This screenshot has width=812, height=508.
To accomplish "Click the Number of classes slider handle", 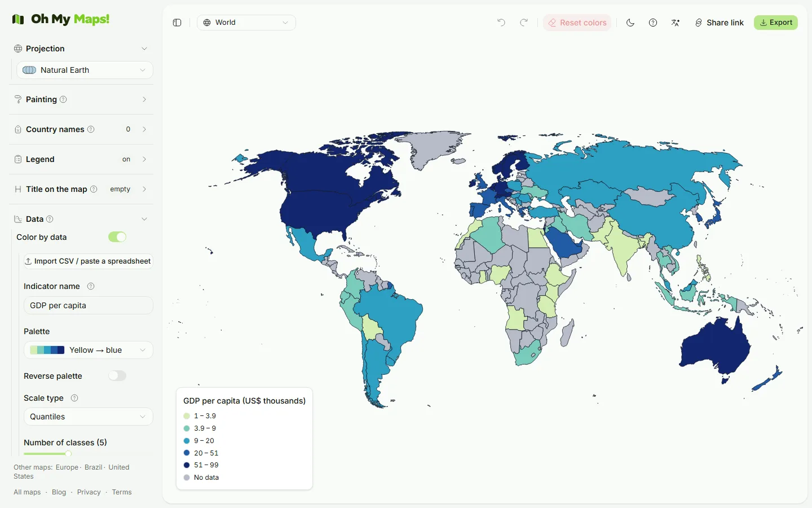I will click(x=68, y=454).
